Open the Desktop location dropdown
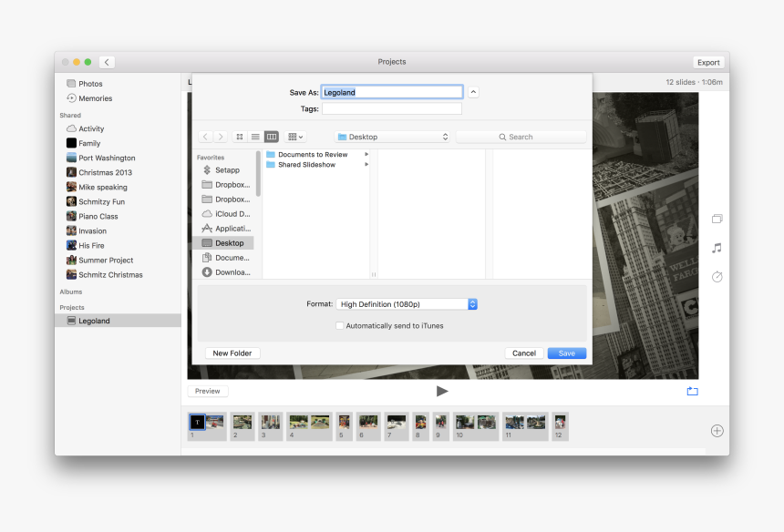 point(393,137)
